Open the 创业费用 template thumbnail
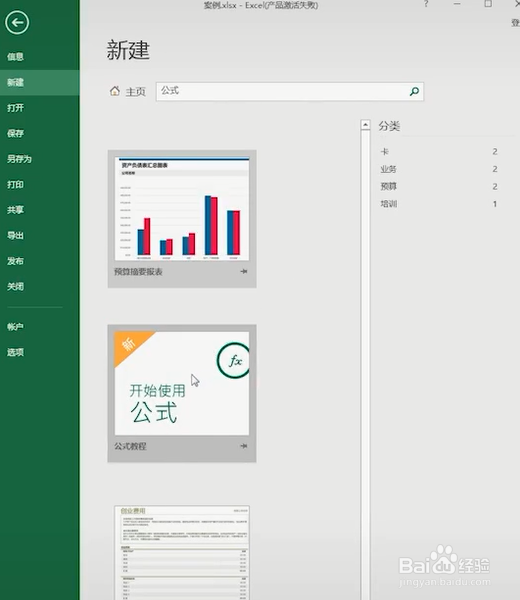This screenshot has height=600, width=520. (182, 553)
